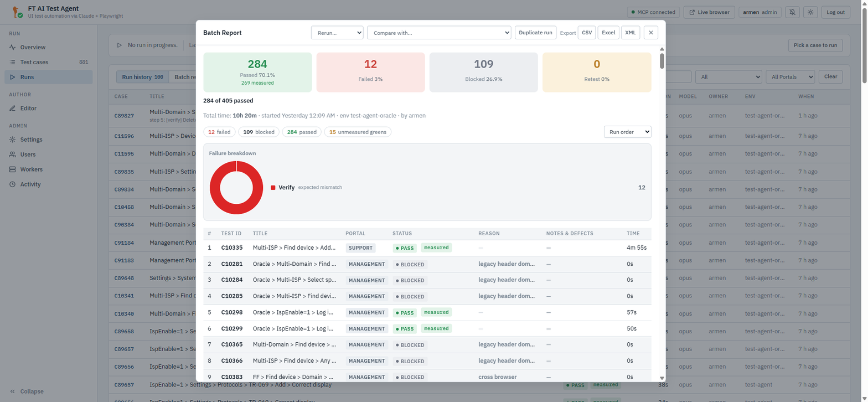Switch theme with the sun icon
The height and width of the screenshot is (402, 868).
(x=810, y=12)
